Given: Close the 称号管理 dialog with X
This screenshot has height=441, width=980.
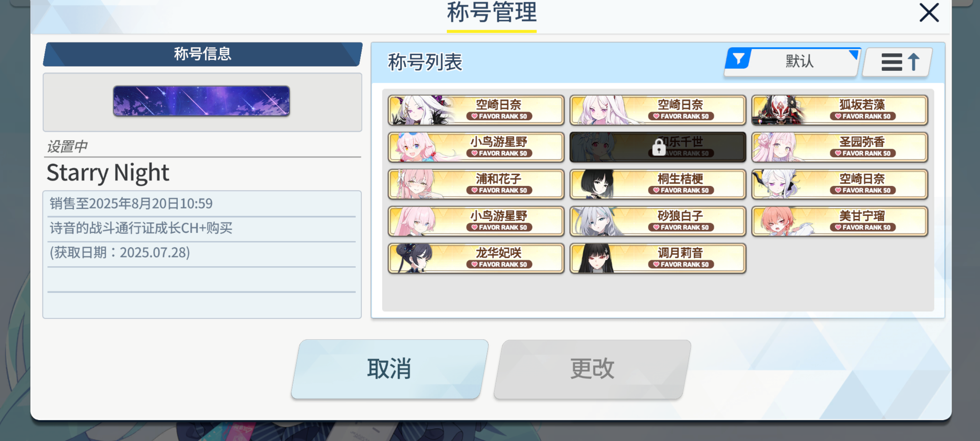Looking at the screenshot, I should click(x=929, y=12).
